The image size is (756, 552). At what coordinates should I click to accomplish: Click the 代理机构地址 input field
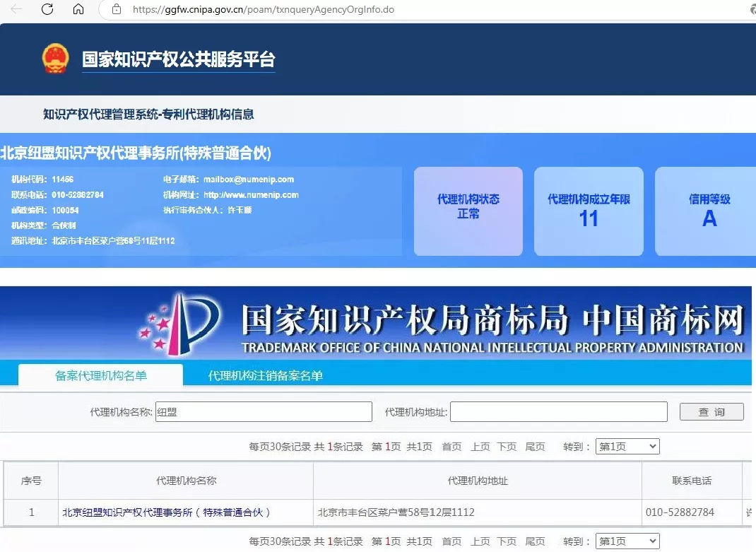tap(559, 412)
